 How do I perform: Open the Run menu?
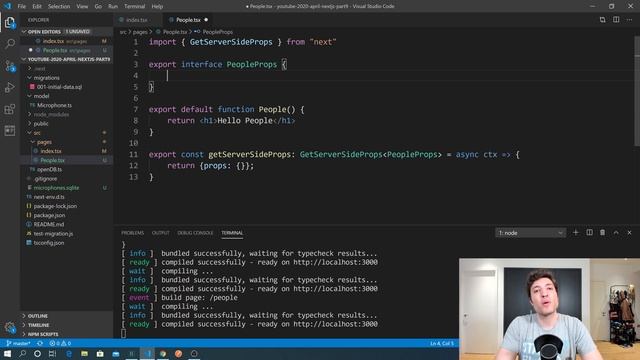coord(113,6)
